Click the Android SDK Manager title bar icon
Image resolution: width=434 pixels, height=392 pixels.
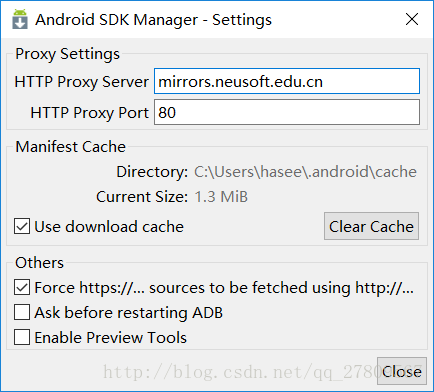click(20, 19)
